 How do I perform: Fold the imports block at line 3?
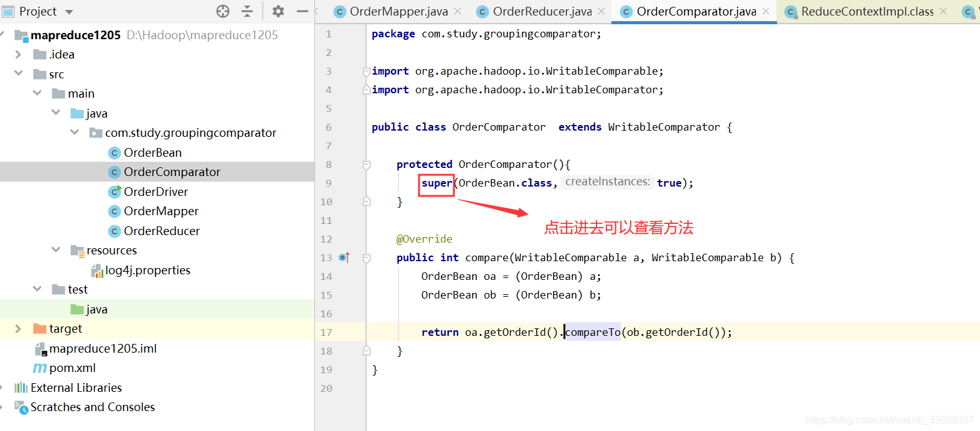(367, 72)
